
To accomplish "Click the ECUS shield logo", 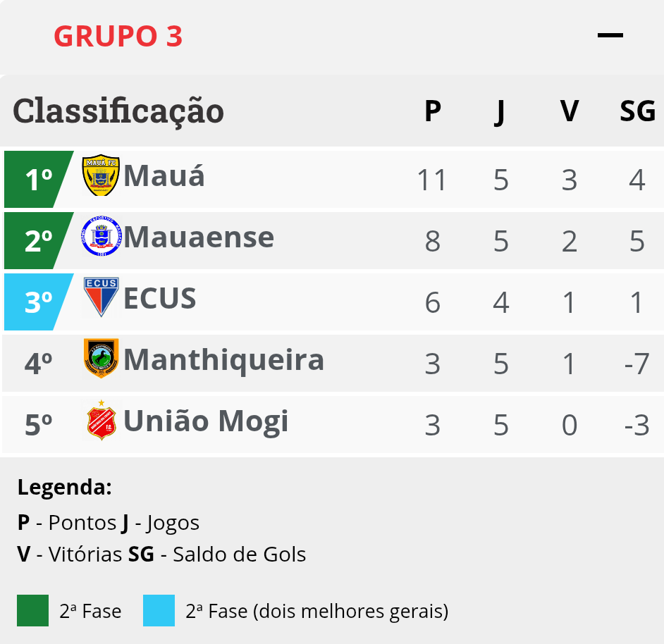I will click(101, 297).
